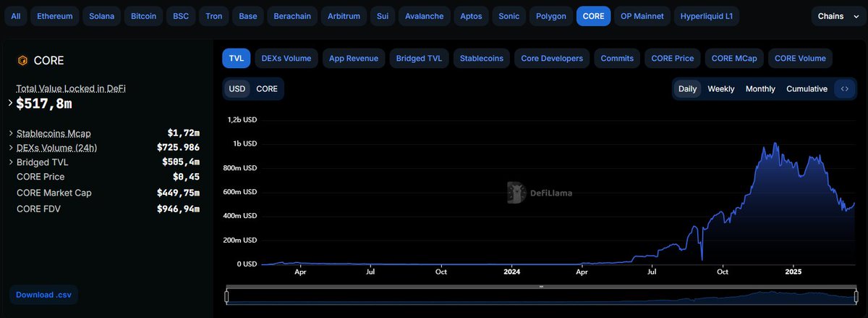
Task: Toggle the Stablecoins chart metric
Action: pyautogui.click(x=482, y=59)
